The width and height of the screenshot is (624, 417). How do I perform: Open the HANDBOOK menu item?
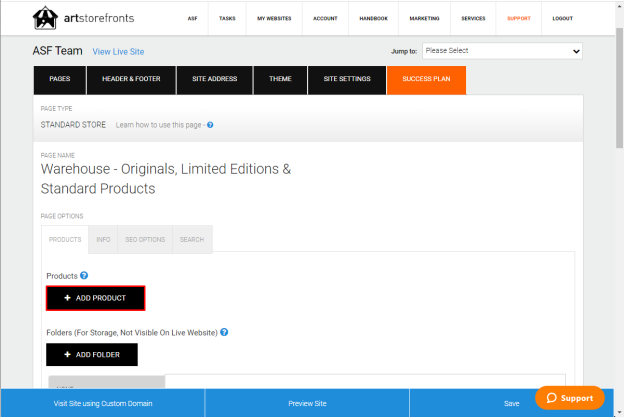click(x=373, y=18)
